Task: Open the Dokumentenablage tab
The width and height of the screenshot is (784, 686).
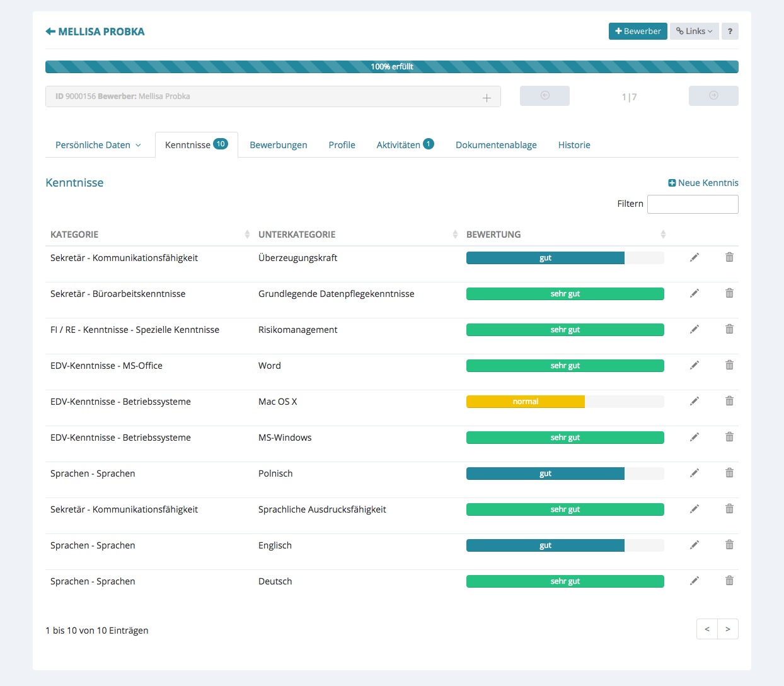Action: pos(496,145)
